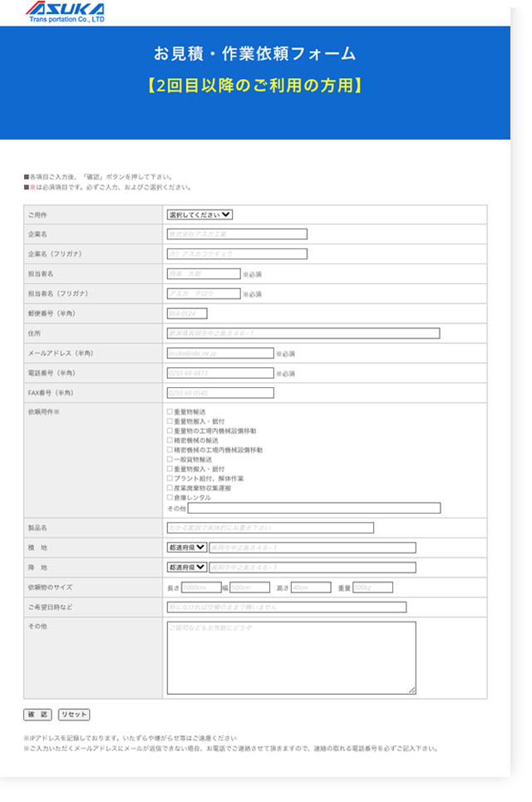Viewport: 532px width, 802px height.
Task: Select the 郵便番号 input field
Action: coord(187,313)
